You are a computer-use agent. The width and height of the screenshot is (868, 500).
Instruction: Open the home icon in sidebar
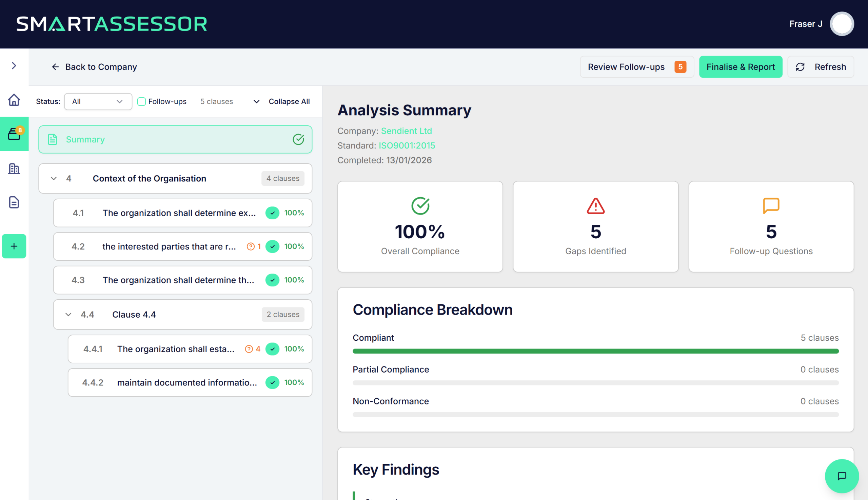tap(14, 100)
